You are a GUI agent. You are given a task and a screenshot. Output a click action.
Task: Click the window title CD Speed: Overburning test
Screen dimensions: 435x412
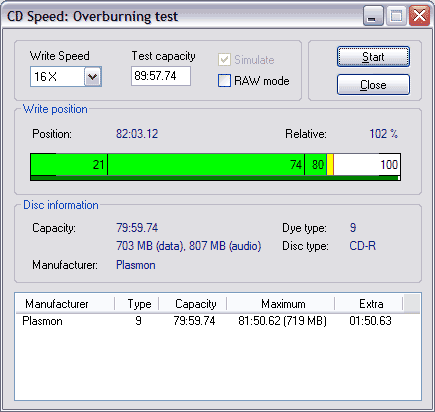[x=92, y=16]
